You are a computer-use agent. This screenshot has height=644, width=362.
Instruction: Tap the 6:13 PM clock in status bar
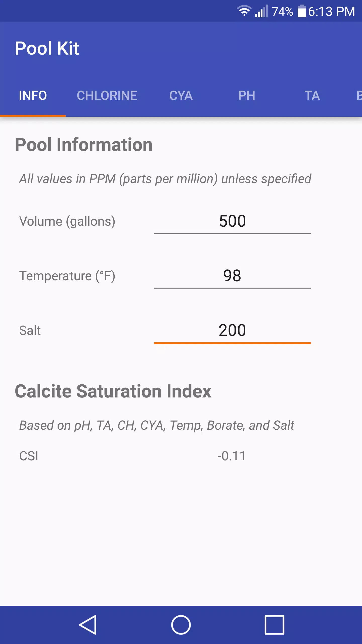332,11
